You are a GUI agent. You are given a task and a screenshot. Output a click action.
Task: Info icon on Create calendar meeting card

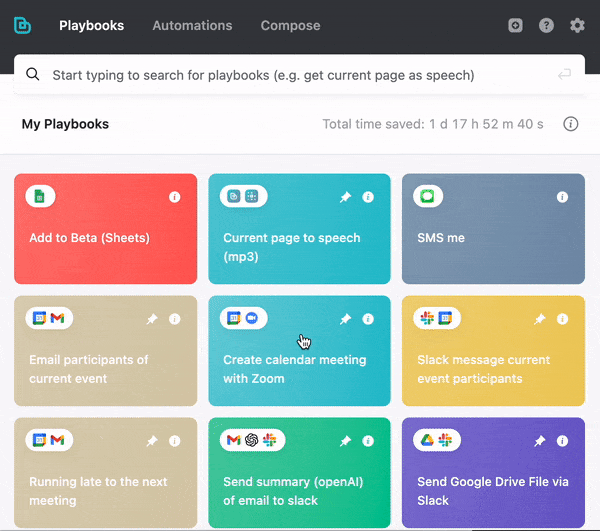tap(368, 319)
